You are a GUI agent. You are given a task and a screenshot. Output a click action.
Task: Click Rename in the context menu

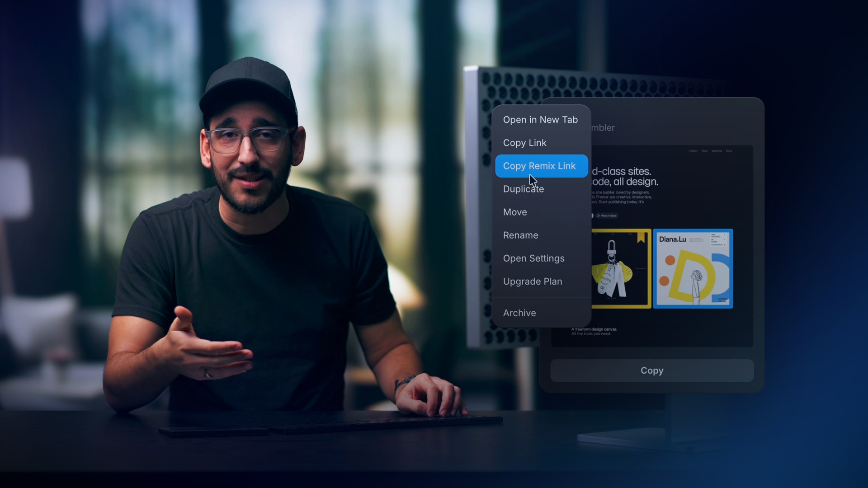[520, 235]
